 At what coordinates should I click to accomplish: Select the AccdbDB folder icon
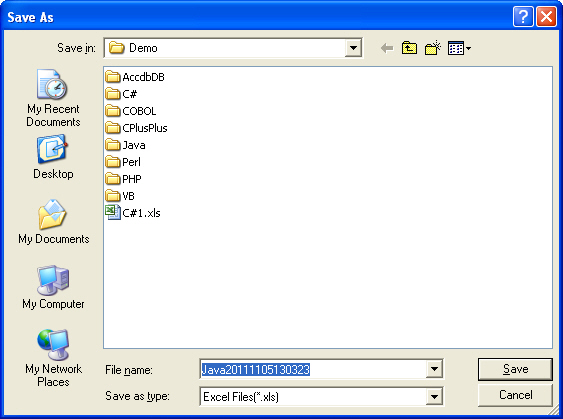click(x=113, y=77)
